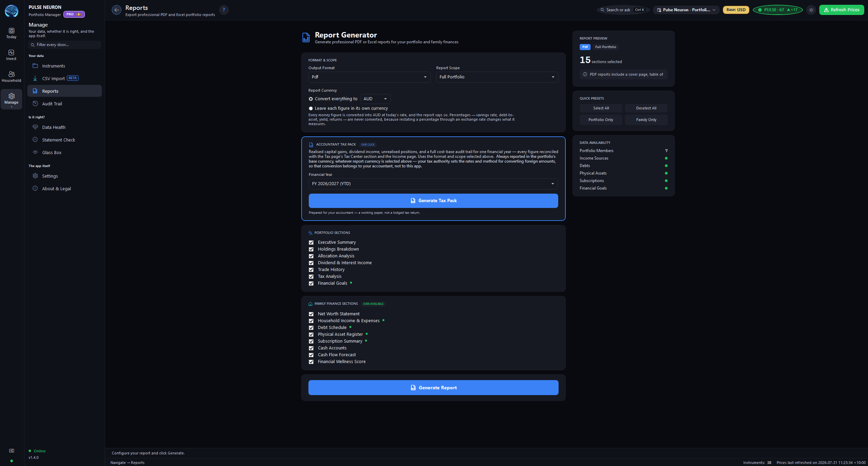Screen dimensions: 868x466
Task: Open the Pulse Neuron portfolio selector
Action: coord(686,10)
